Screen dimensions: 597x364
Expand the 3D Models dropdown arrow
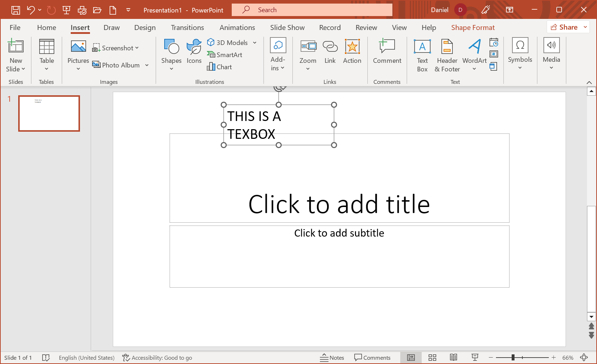pos(255,43)
